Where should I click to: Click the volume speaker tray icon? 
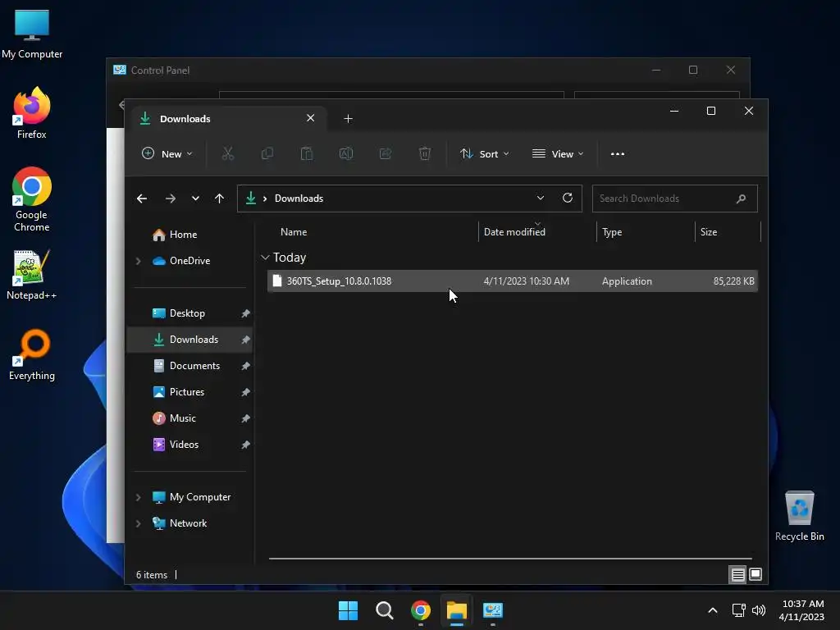[x=759, y=610]
